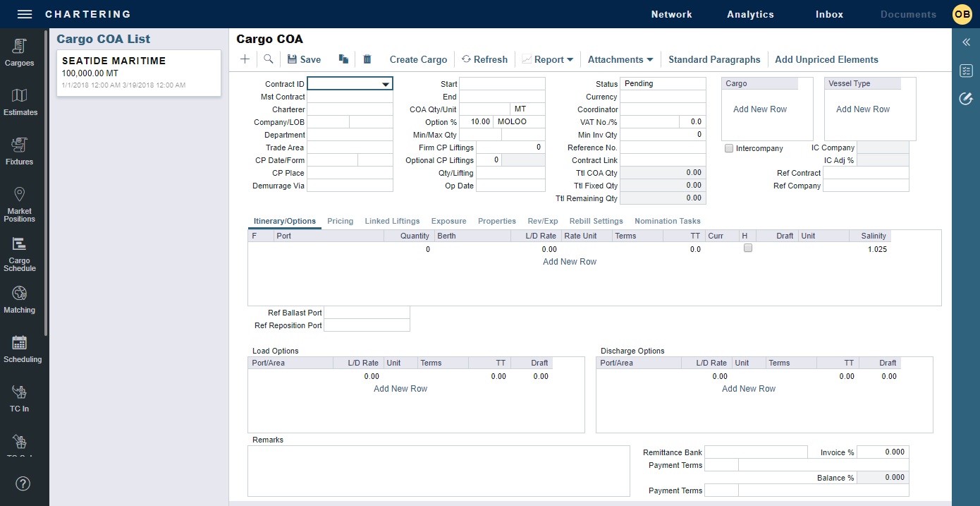Expand the Attachments dropdown
980x506 pixels.
point(620,60)
